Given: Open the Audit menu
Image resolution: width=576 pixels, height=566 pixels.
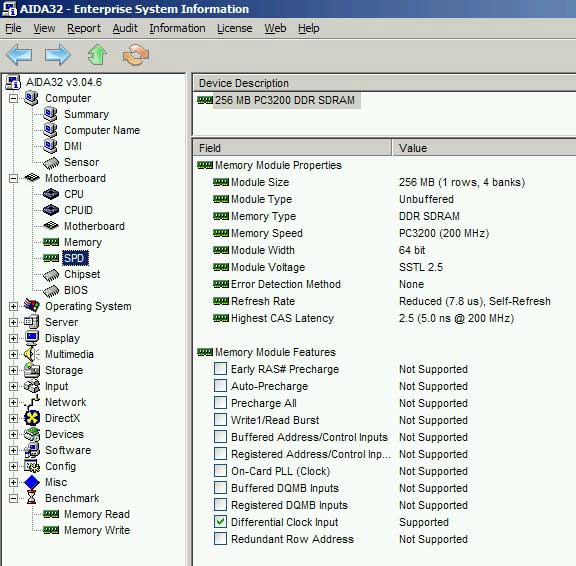Looking at the screenshot, I should click(125, 28).
